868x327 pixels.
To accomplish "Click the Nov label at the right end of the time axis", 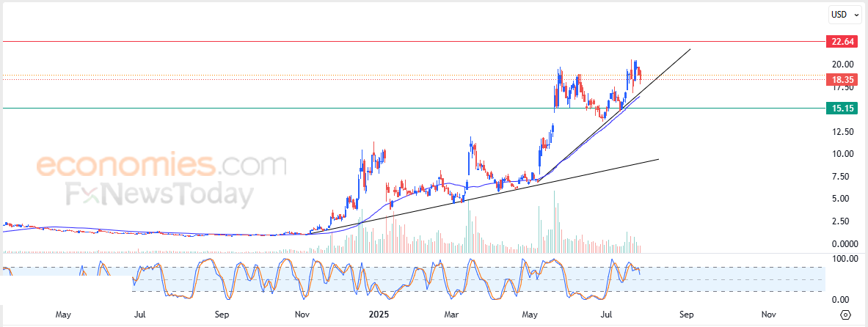I will click(x=768, y=315).
